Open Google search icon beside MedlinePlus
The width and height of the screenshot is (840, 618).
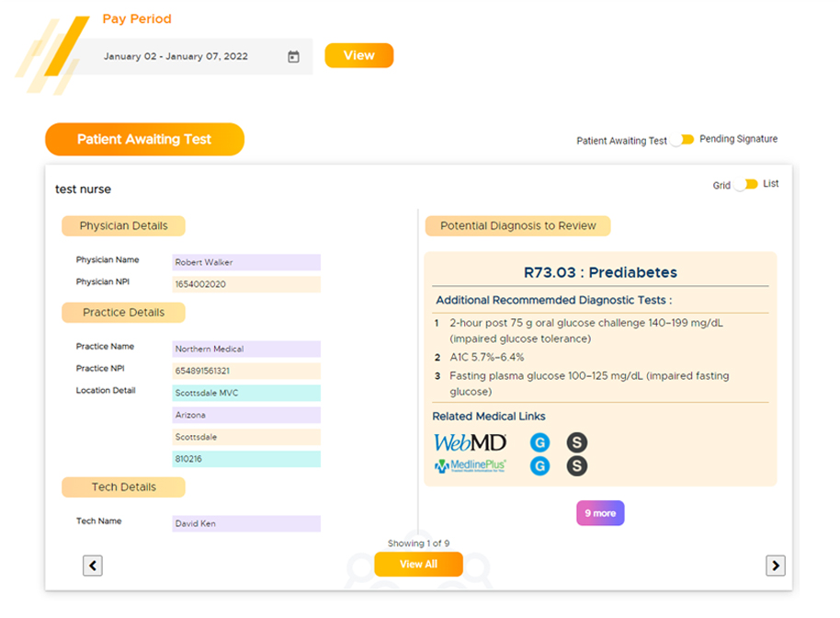540,466
